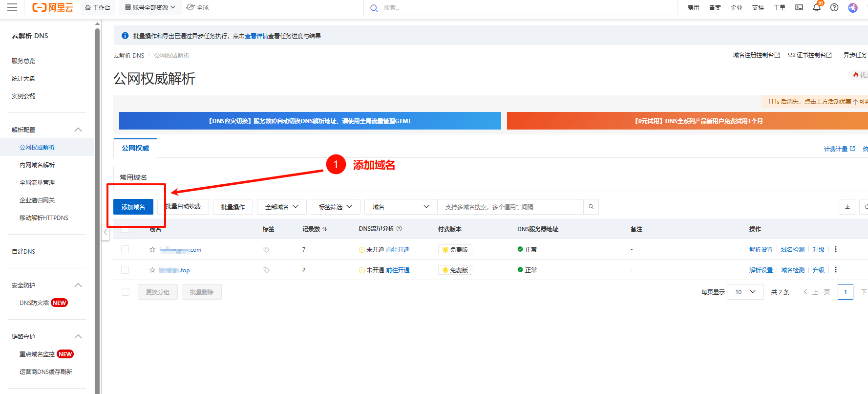Click the download export icon
Image resolution: width=868 pixels, height=394 pixels.
[847, 207]
